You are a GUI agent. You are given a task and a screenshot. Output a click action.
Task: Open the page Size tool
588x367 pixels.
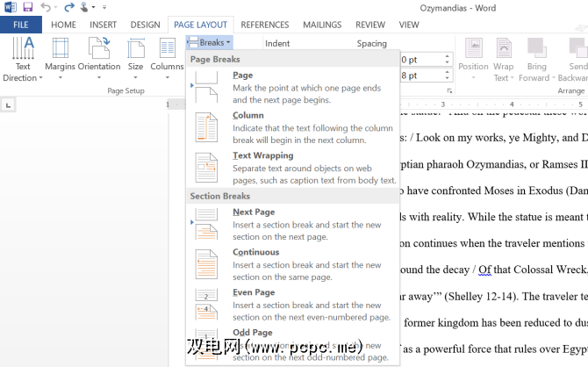(x=135, y=51)
